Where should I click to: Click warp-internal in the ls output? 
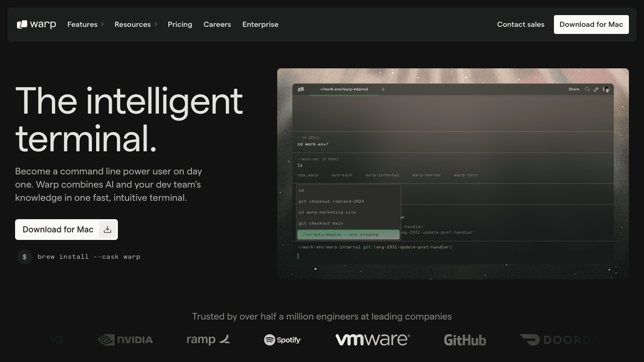tap(382, 175)
